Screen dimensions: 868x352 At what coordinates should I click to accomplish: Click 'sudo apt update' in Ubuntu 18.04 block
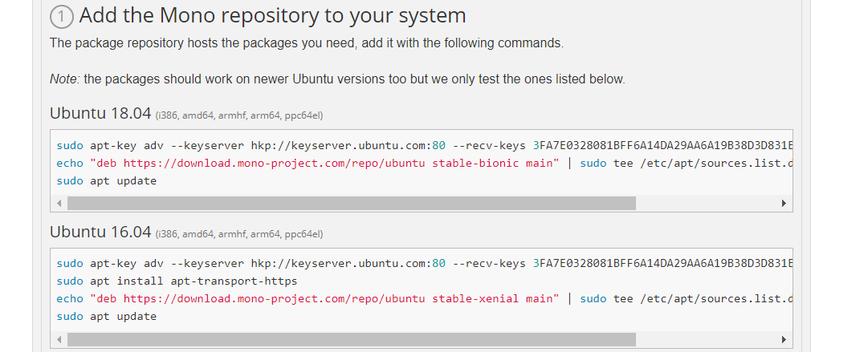pyautogui.click(x=106, y=181)
